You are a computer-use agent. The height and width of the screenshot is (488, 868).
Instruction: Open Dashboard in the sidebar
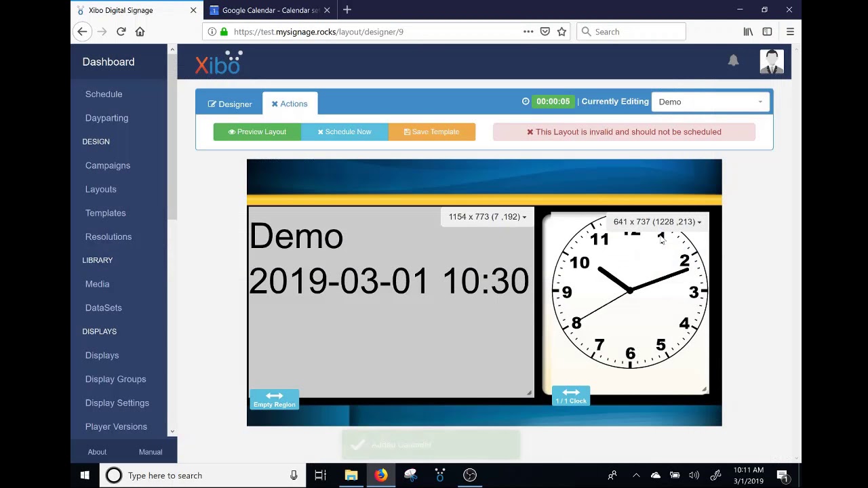click(108, 62)
